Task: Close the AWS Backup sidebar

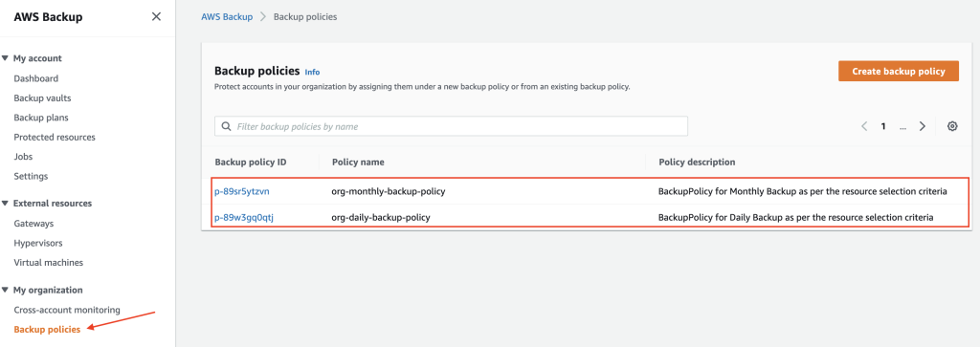Action: 156,17
